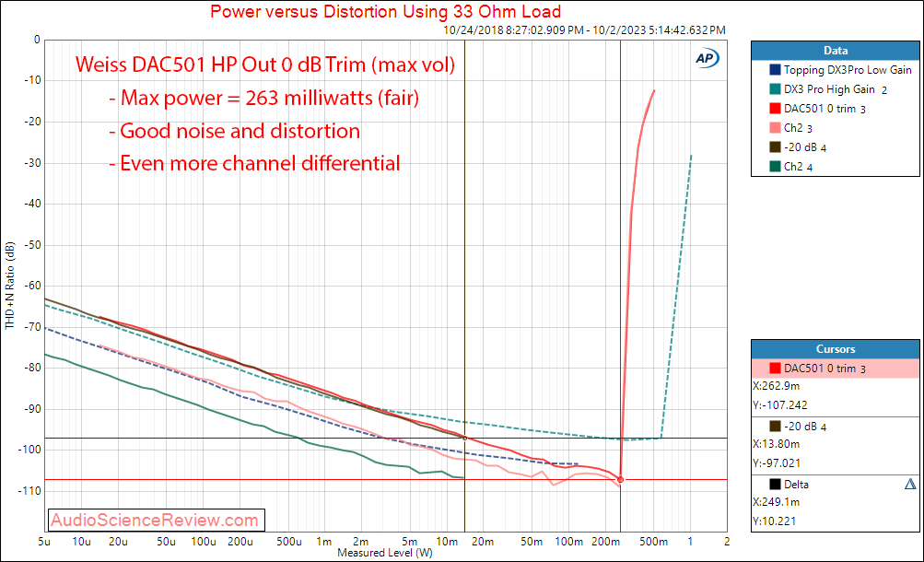Click the black Delta swatch in Cursors panel

[x=775, y=485]
